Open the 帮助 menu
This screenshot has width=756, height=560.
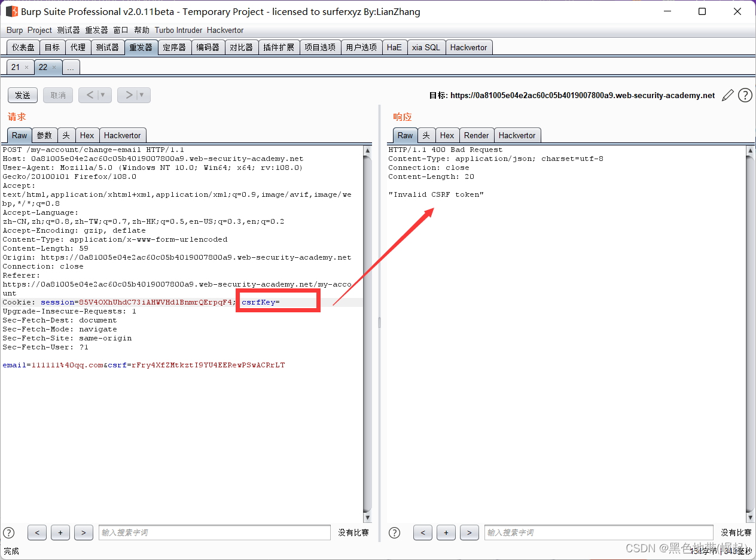[142, 30]
